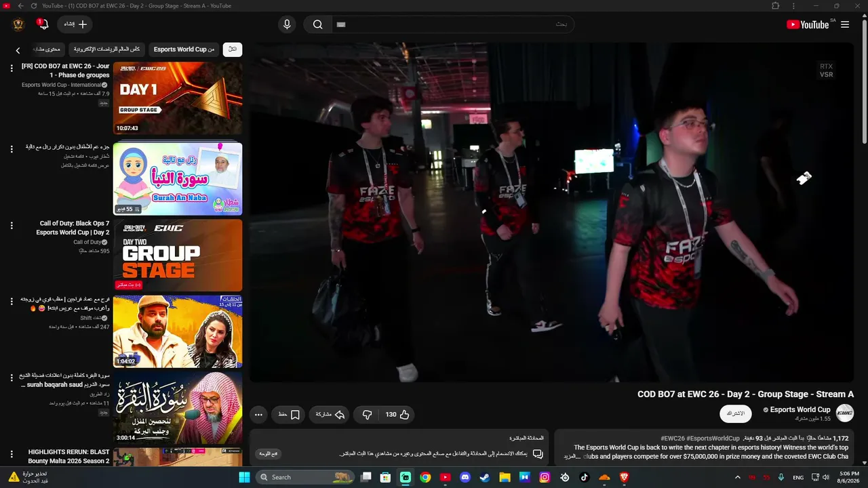Open Brave browser from the taskbar
The height and width of the screenshot is (488, 868).
click(624, 477)
